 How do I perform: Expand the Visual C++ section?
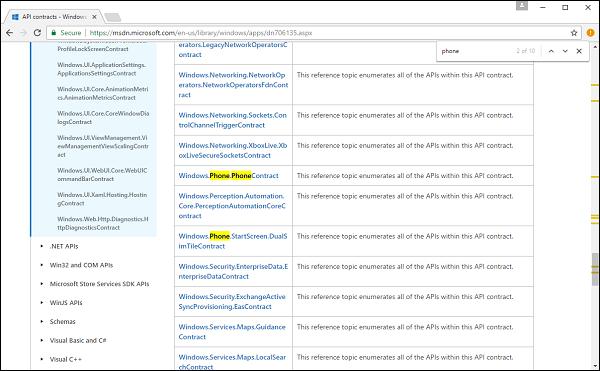pyautogui.click(x=65, y=359)
